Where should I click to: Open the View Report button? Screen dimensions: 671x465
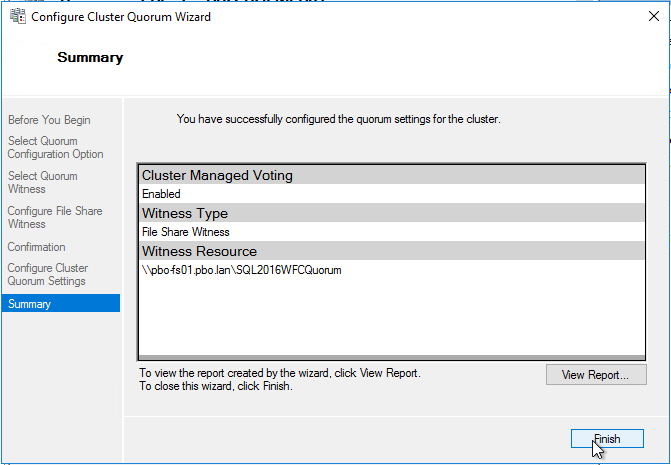[596, 375]
